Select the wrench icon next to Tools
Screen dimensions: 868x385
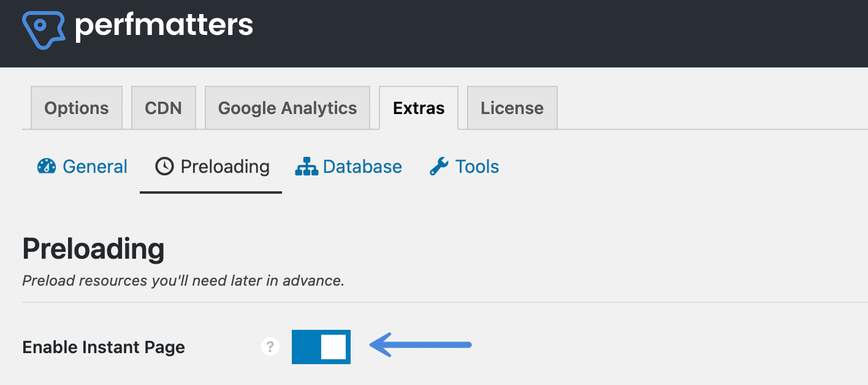point(439,166)
